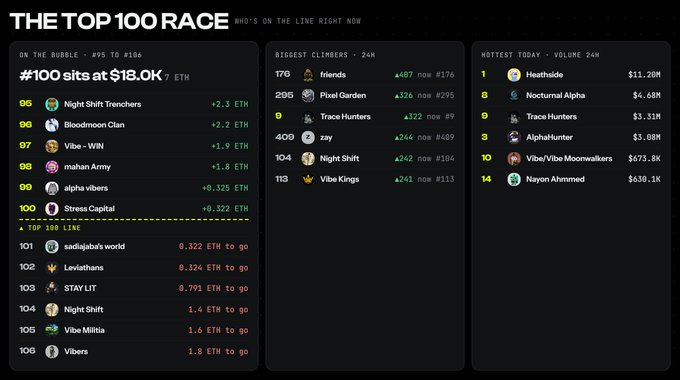This screenshot has width=680, height=380.
Task: Click the Vibe Militia avatar icon
Action: tap(52, 330)
